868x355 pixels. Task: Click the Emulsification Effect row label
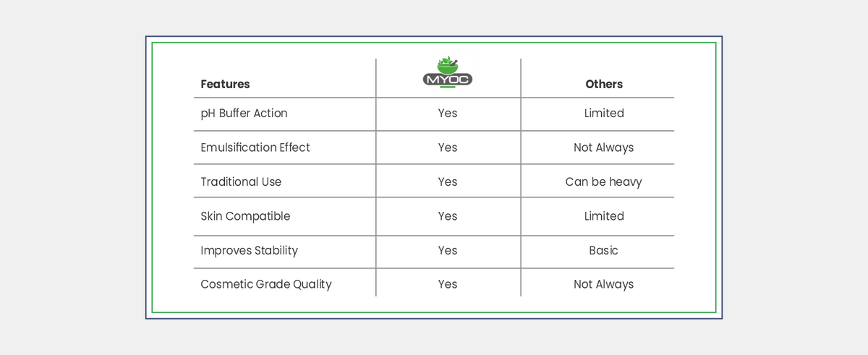(x=255, y=147)
